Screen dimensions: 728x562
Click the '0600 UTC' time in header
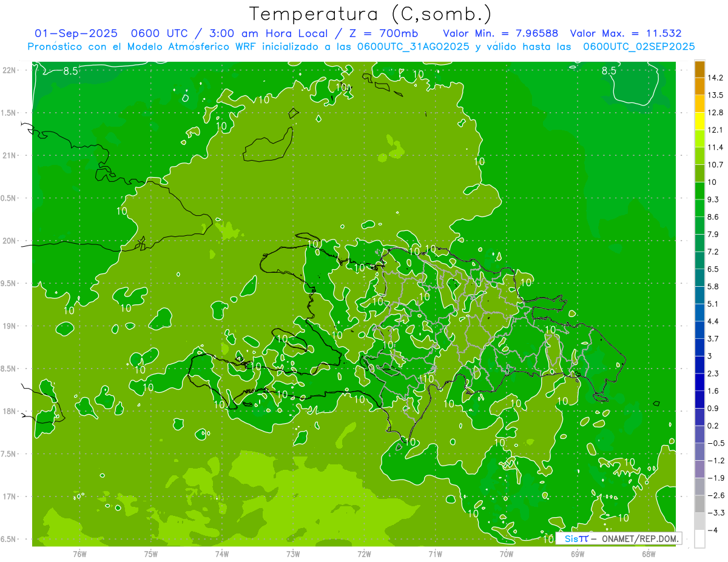[158, 33]
